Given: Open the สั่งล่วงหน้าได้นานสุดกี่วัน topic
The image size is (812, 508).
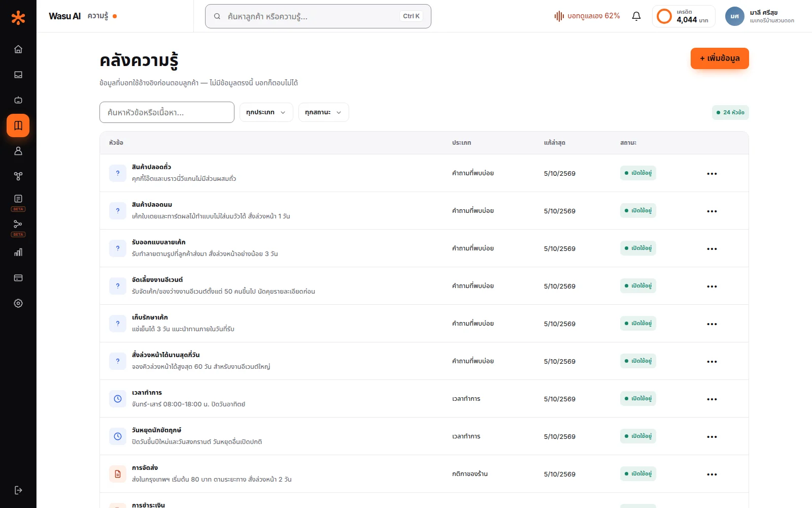Looking at the screenshot, I should tap(165, 355).
